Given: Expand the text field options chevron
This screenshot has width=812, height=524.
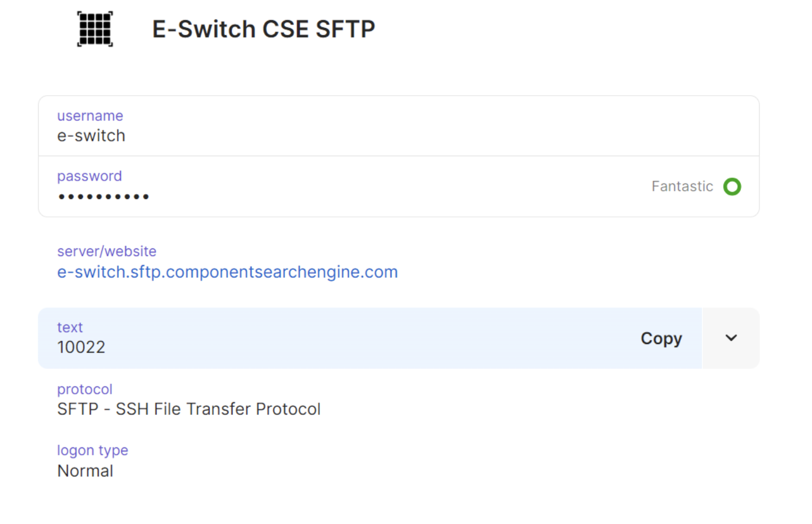Looking at the screenshot, I should (x=731, y=338).
